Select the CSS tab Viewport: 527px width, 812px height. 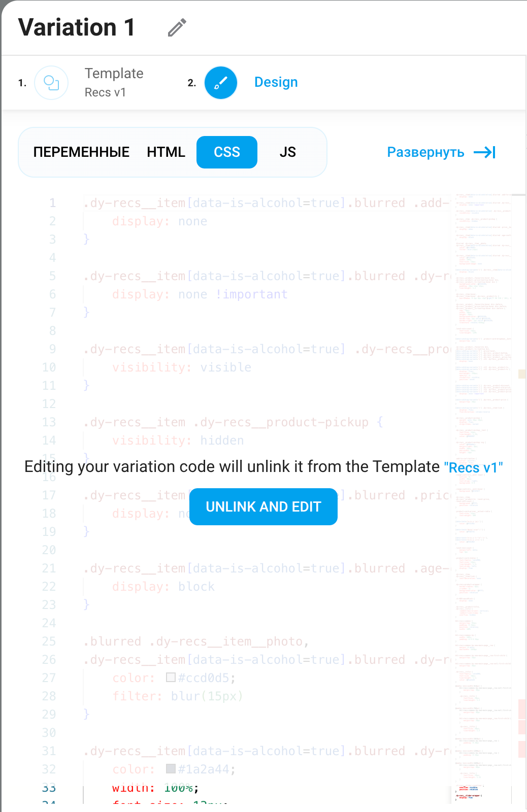pos(227,152)
